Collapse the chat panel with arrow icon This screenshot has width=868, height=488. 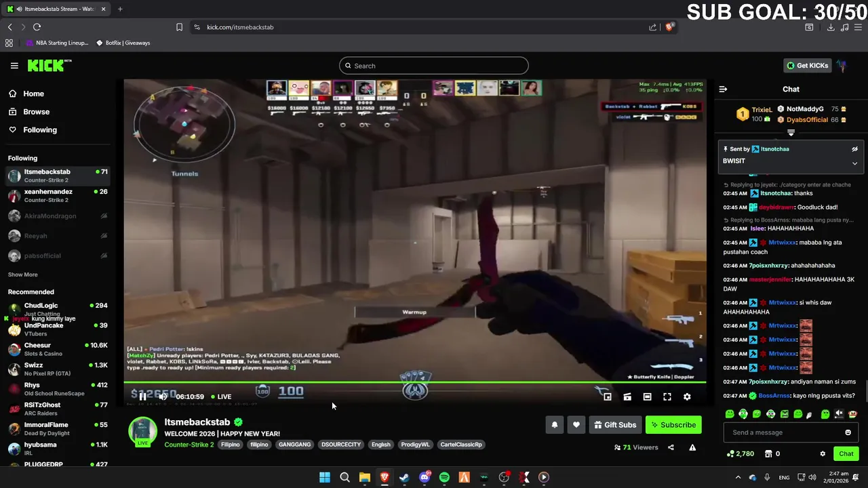[x=723, y=89]
